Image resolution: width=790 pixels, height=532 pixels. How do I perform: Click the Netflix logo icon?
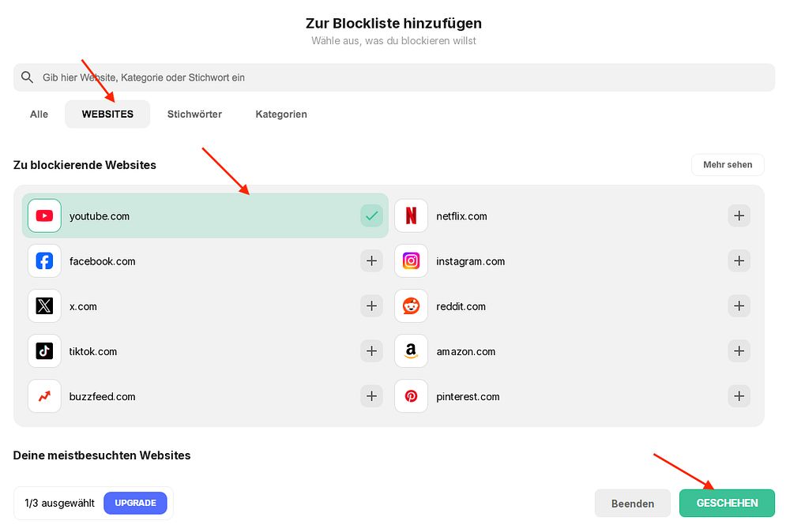pyautogui.click(x=411, y=216)
